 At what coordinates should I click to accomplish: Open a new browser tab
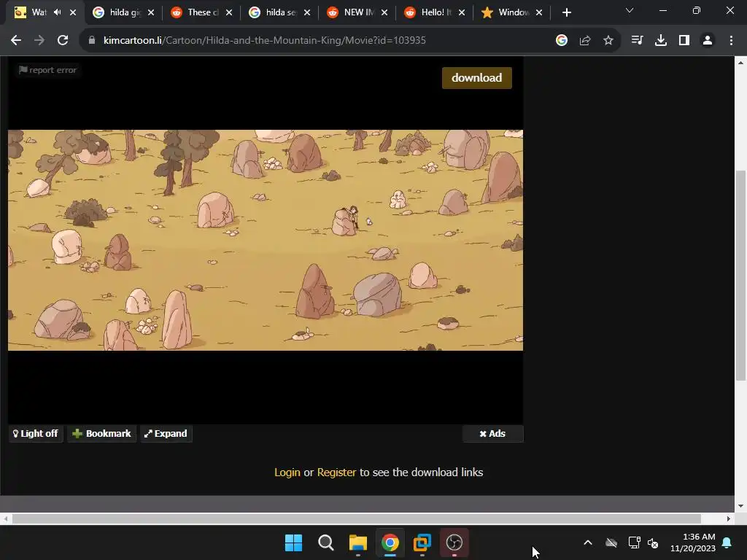point(566,12)
